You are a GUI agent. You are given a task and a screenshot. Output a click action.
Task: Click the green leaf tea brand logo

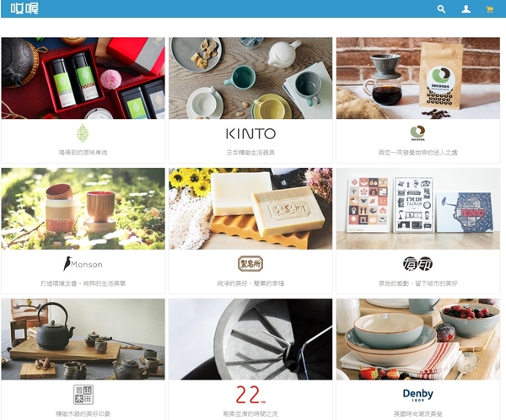(x=83, y=133)
